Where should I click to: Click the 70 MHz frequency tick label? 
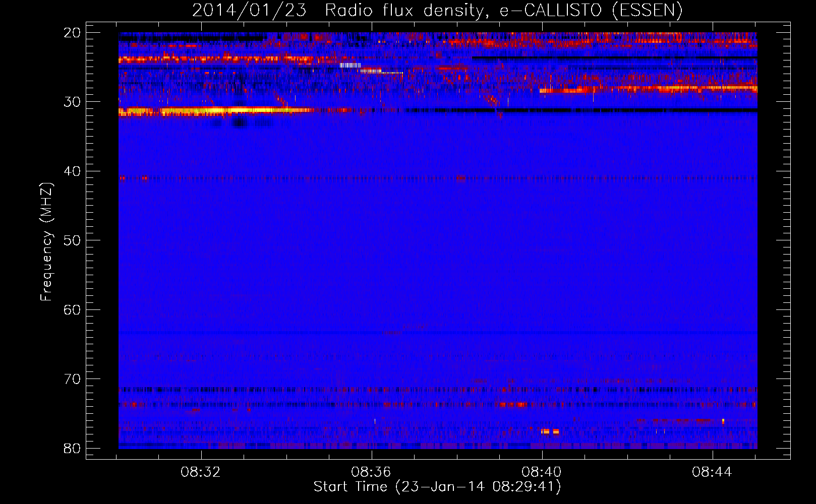pos(72,379)
